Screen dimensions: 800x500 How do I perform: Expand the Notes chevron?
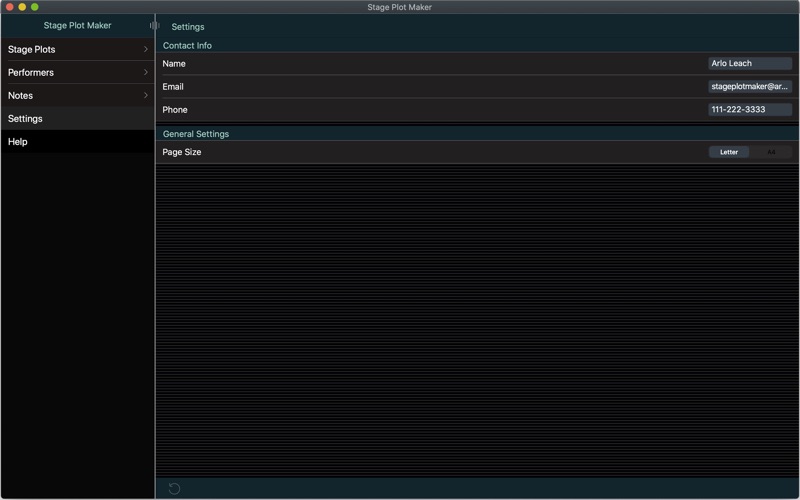pyautogui.click(x=145, y=95)
